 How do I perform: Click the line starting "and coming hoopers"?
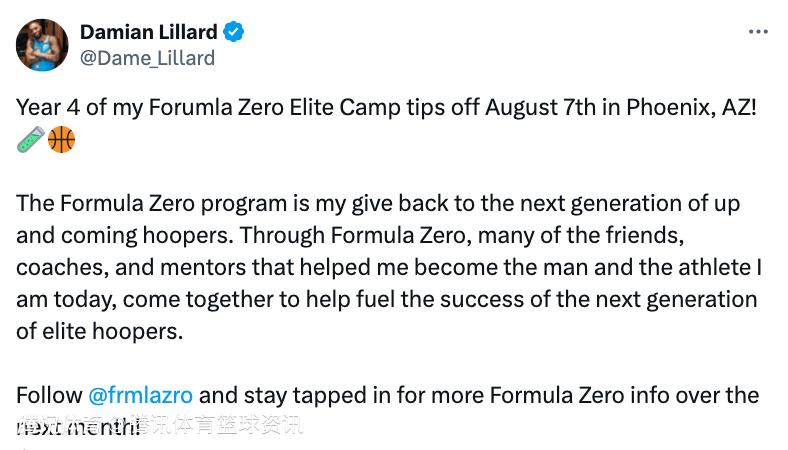[x=350, y=235]
